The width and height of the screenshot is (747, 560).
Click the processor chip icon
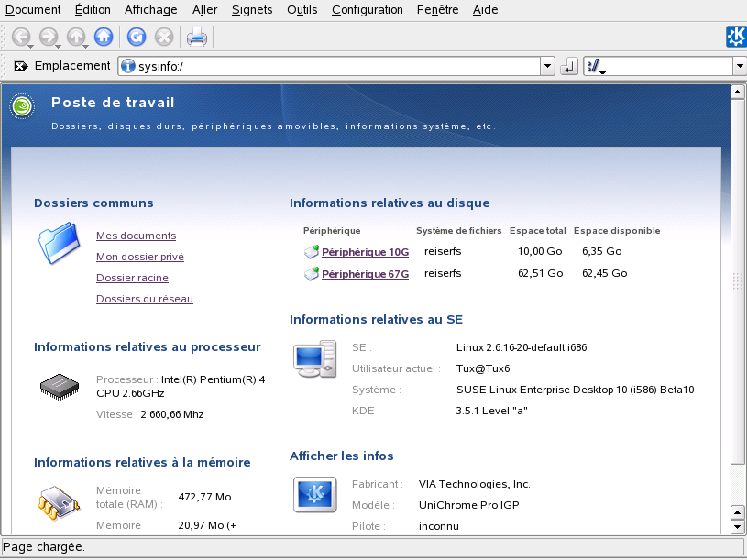coord(60,387)
